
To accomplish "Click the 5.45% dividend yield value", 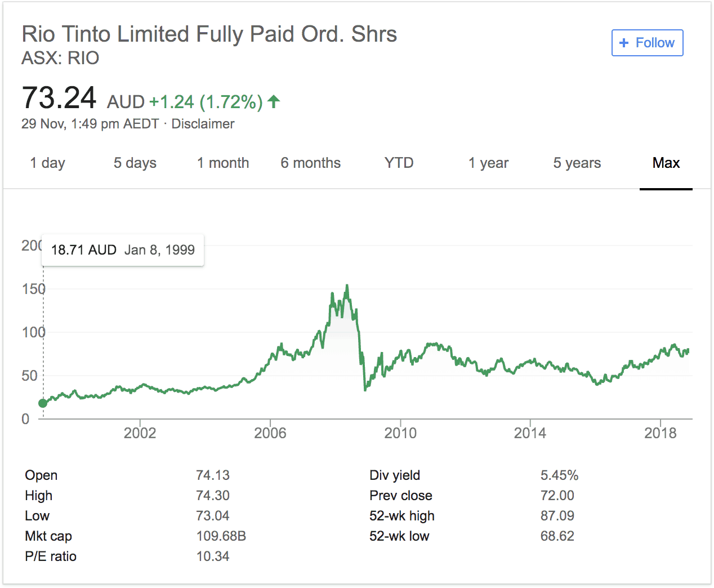I will click(x=559, y=475).
